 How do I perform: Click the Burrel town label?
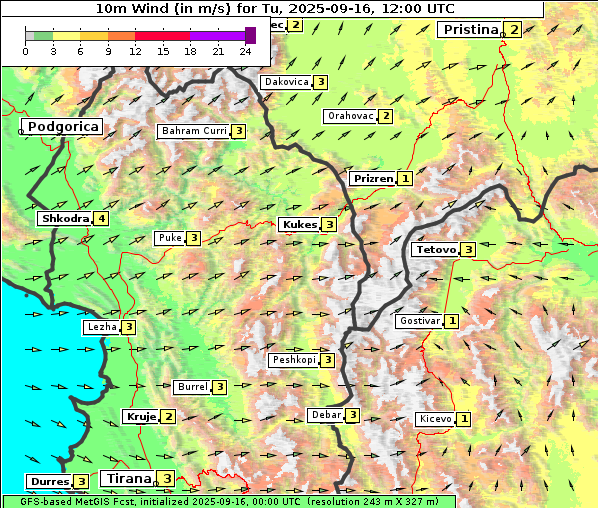tap(192, 387)
